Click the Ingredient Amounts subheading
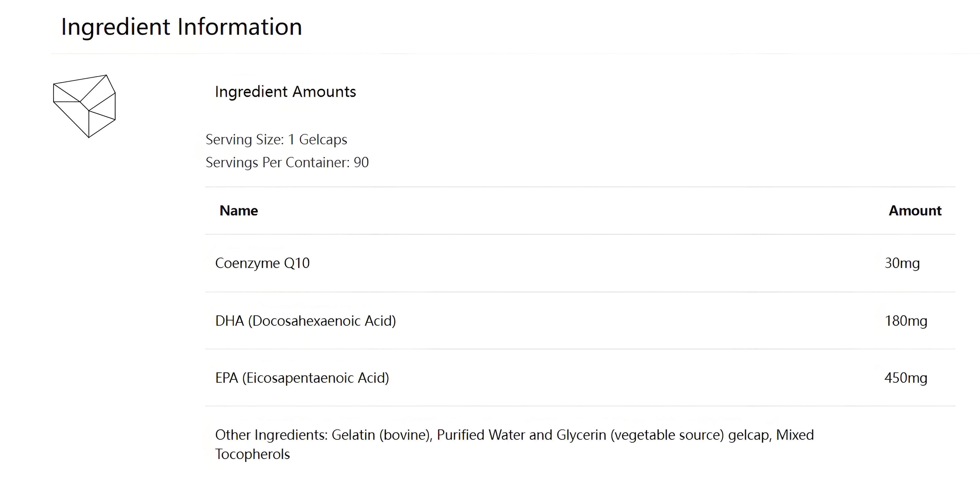 (285, 92)
